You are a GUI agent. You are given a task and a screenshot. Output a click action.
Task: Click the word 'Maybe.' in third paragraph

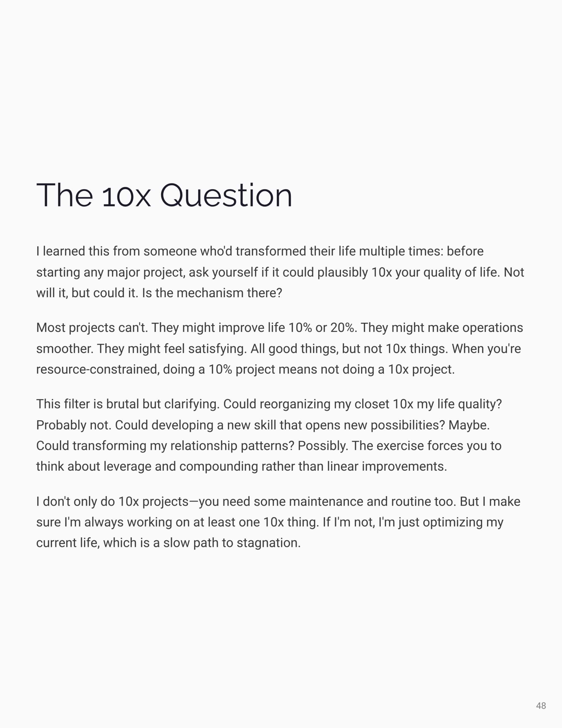[x=469, y=425]
